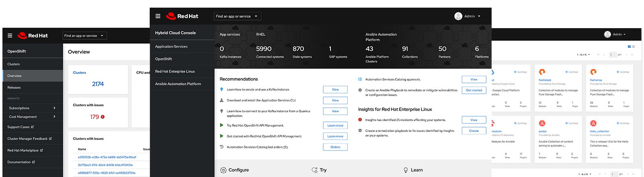Select Red Hat Enterprise Linux menu item

175,71
